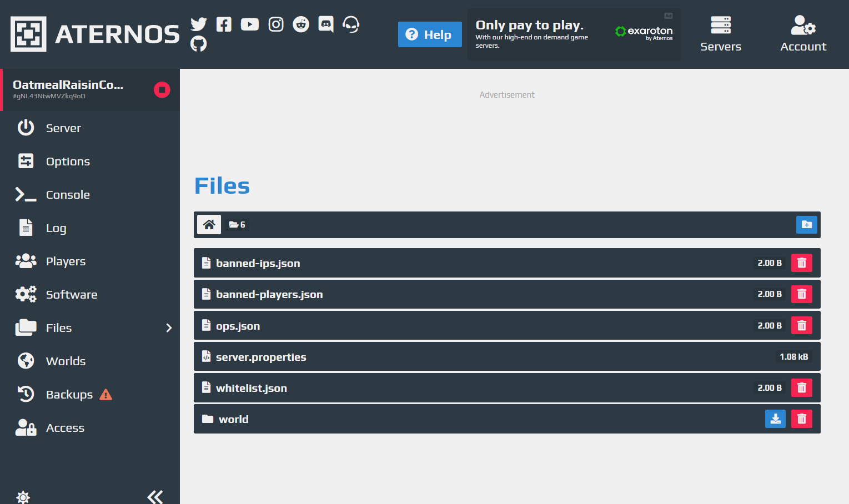This screenshot has height=504, width=849.
Task: Create a new folder with the blue button
Action: click(806, 225)
